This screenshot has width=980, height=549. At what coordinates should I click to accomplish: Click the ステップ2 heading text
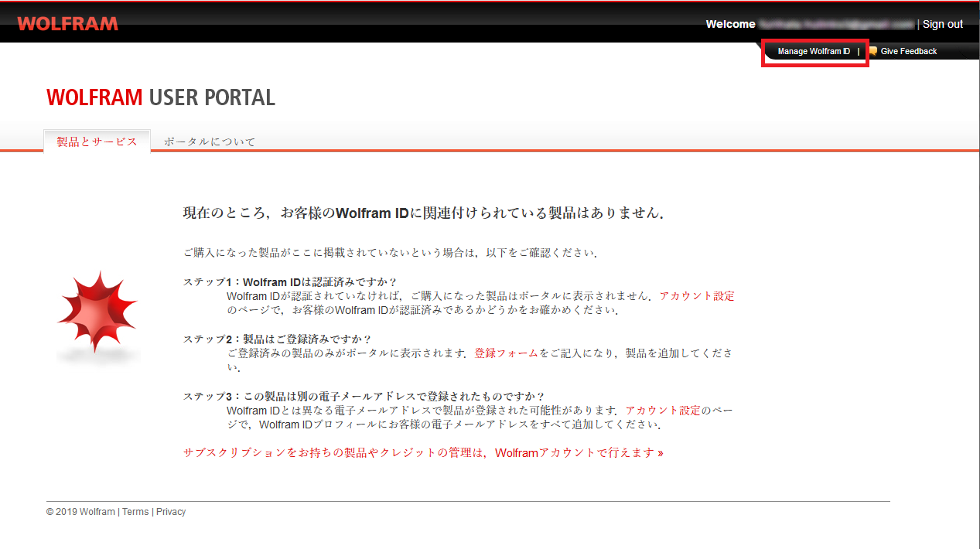278,339
